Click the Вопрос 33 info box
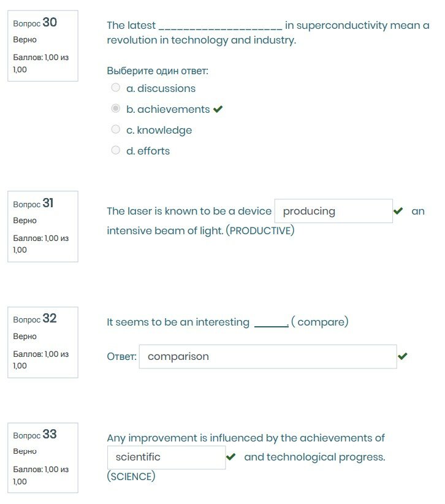Screen dimensions: 445x504 coord(42,457)
